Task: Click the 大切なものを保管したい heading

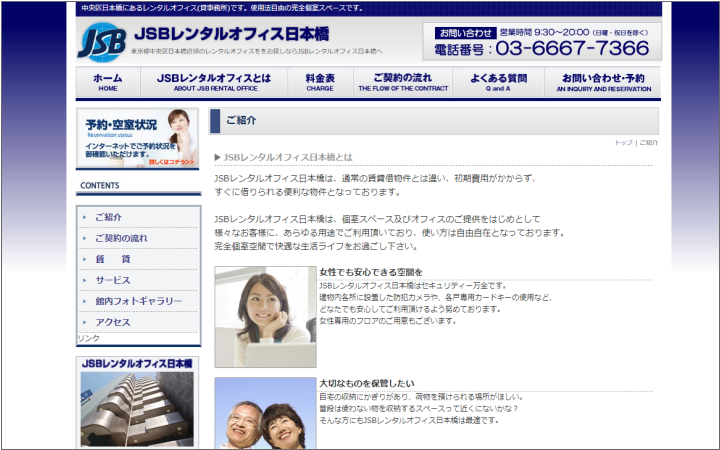Action: point(367,383)
